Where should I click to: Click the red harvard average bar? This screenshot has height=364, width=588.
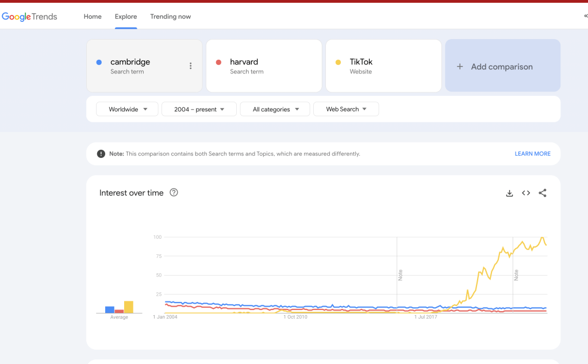119,311
